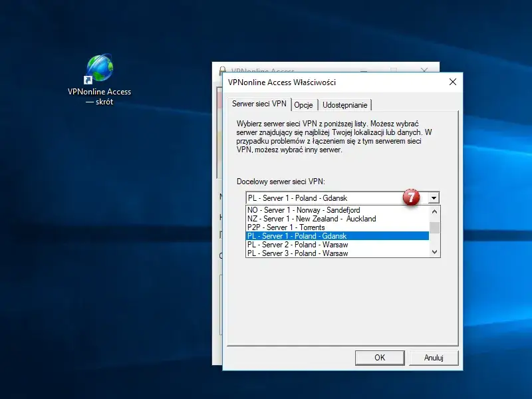Choose PL - Server 2 - Poland - Warsaw

click(297, 245)
